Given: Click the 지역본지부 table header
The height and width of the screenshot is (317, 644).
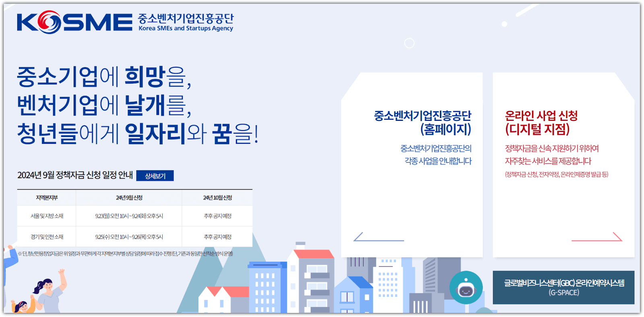Looking at the screenshot, I should point(47,198).
